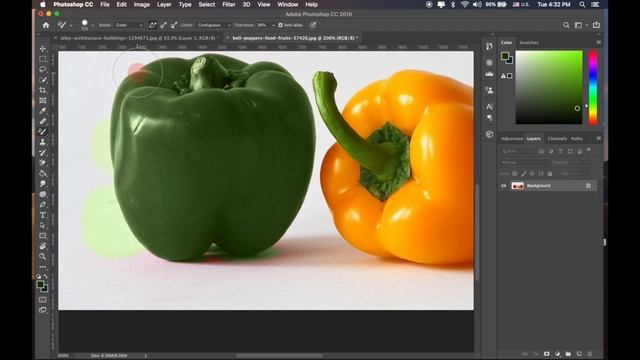Toggle the Anti-alias checkbox
The height and width of the screenshot is (360, 640).
[x=280, y=25]
